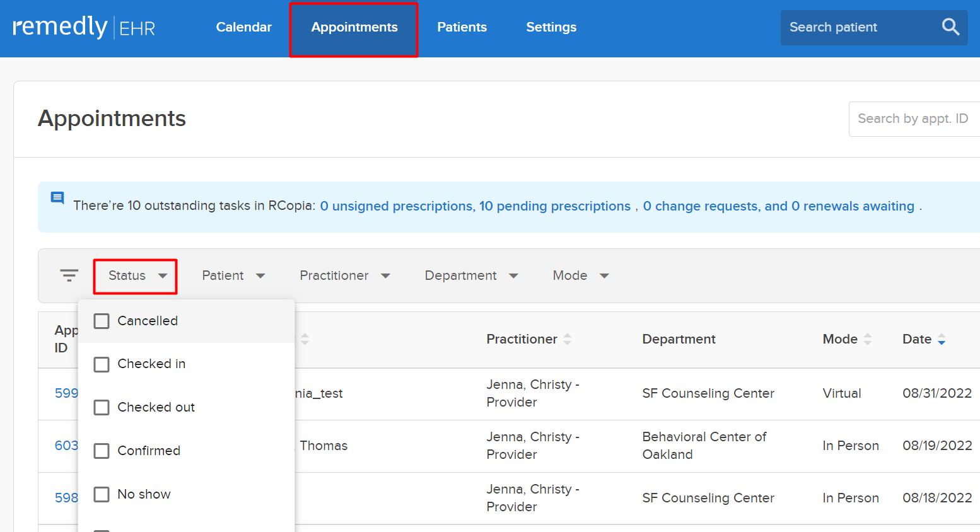Enable the No show checkbox
Image resolution: width=980 pixels, height=532 pixels.
pos(102,494)
